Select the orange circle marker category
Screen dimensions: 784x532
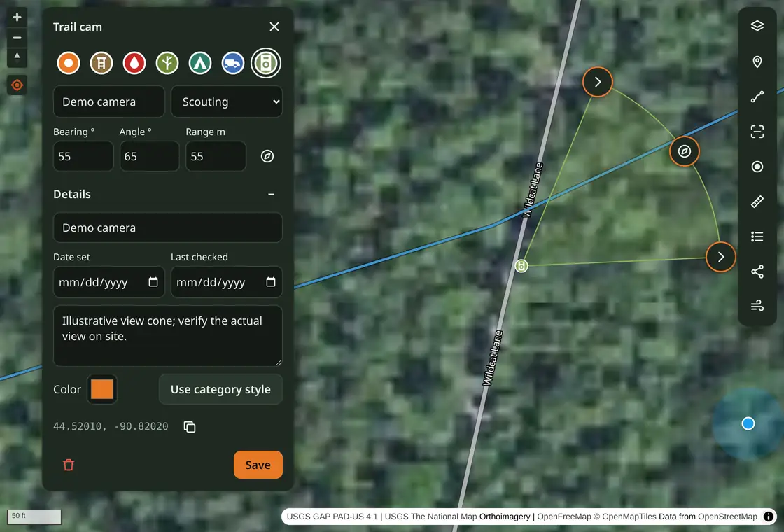point(69,64)
